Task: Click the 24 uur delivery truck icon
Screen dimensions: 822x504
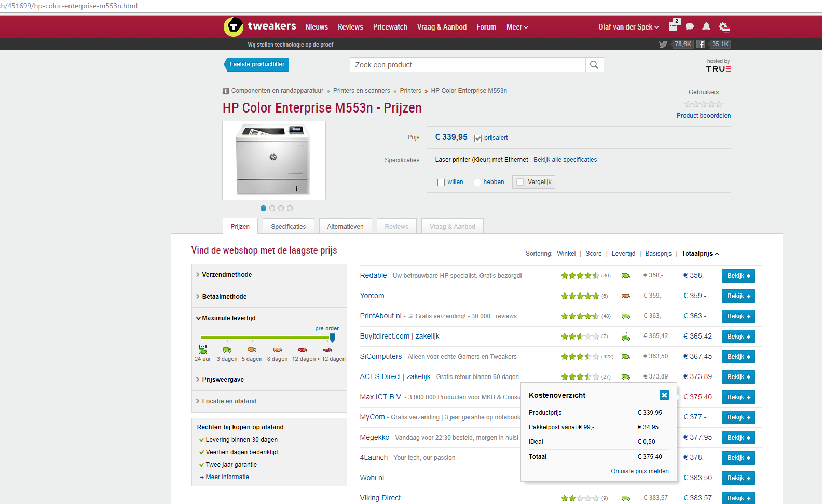Action: [x=203, y=349]
